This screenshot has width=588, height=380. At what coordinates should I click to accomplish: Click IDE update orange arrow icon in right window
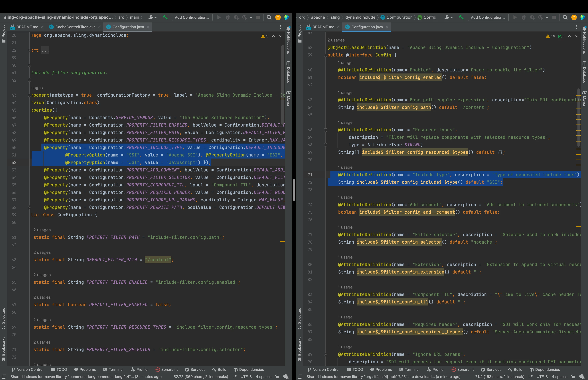pos(574,17)
